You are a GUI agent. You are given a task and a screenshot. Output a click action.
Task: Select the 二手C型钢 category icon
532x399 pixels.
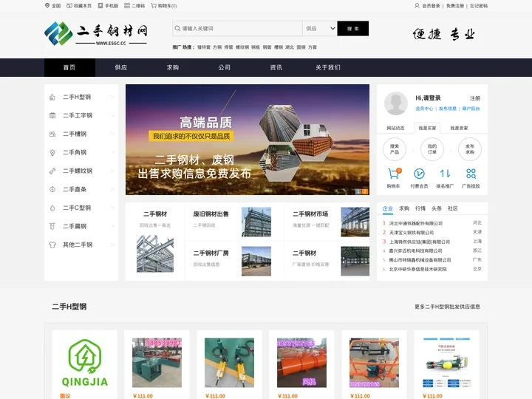(x=52, y=208)
